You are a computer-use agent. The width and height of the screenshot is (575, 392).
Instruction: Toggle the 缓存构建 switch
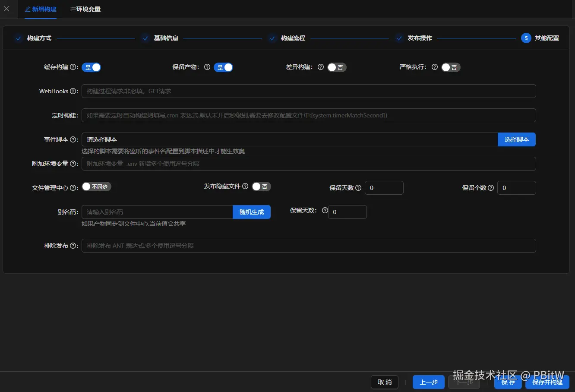[91, 67]
